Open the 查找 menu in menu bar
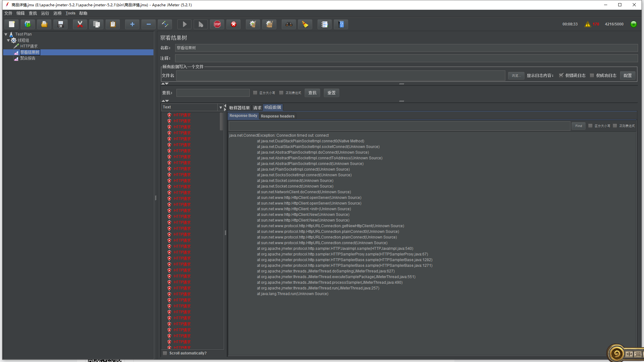Image resolution: width=644 pixels, height=362 pixels. click(x=33, y=13)
